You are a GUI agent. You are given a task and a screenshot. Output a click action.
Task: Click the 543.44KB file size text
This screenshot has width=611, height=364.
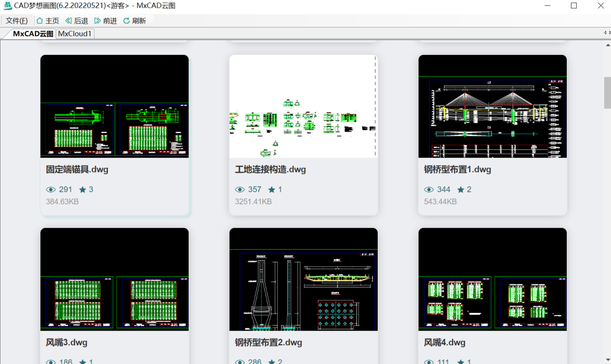tap(440, 202)
